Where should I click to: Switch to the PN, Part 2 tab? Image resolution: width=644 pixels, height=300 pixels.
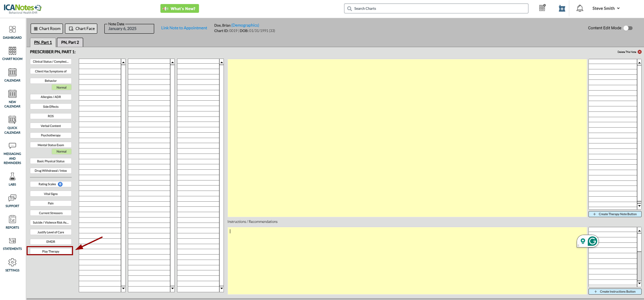point(70,42)
